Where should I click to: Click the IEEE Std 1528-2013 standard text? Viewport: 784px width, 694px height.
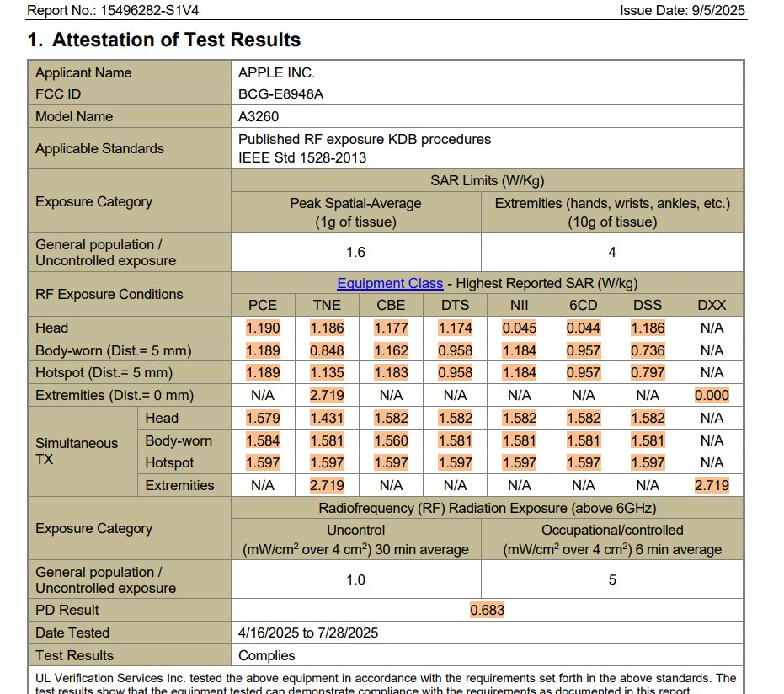(302, 157)
